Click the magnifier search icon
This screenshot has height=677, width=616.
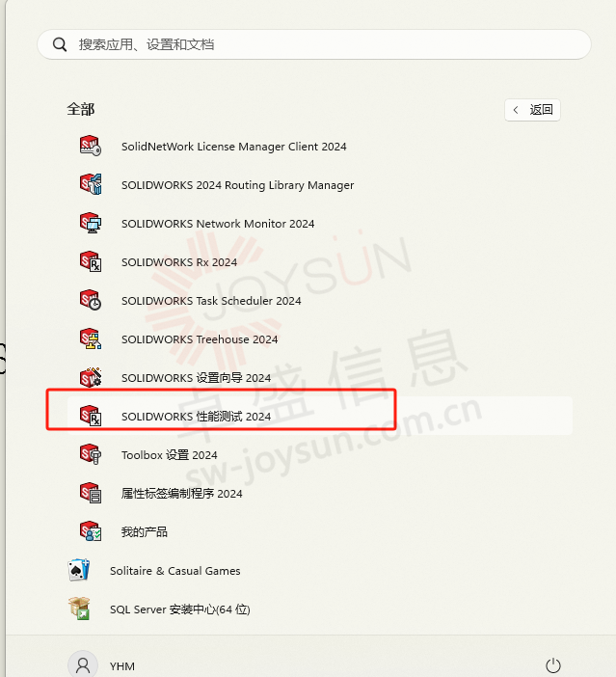click(60, 44)
